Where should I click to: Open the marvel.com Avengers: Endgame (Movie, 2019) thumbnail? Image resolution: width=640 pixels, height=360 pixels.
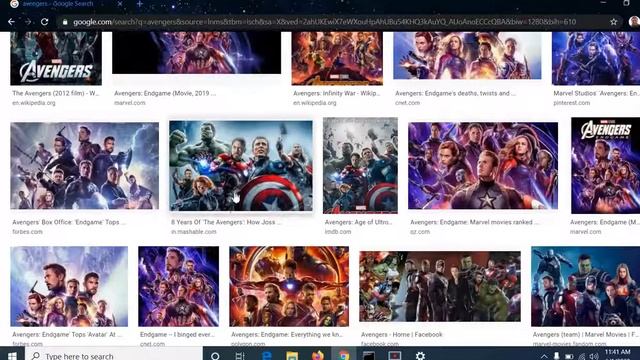tap(196, 53)
